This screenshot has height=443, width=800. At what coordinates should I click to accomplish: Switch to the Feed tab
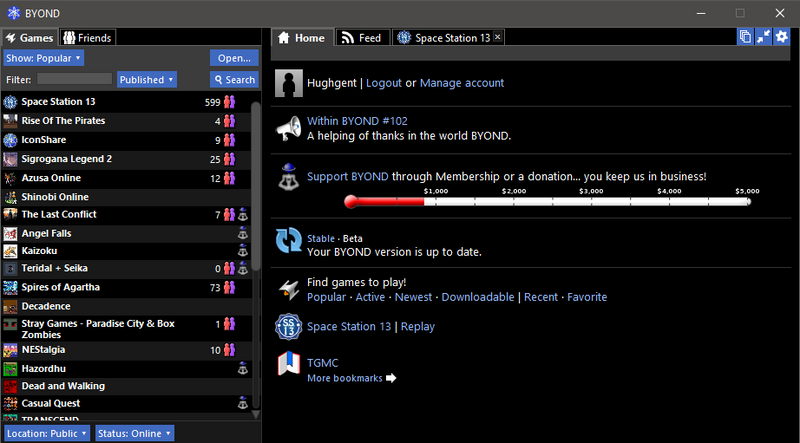pyautogui.click(x=362, y=38)
